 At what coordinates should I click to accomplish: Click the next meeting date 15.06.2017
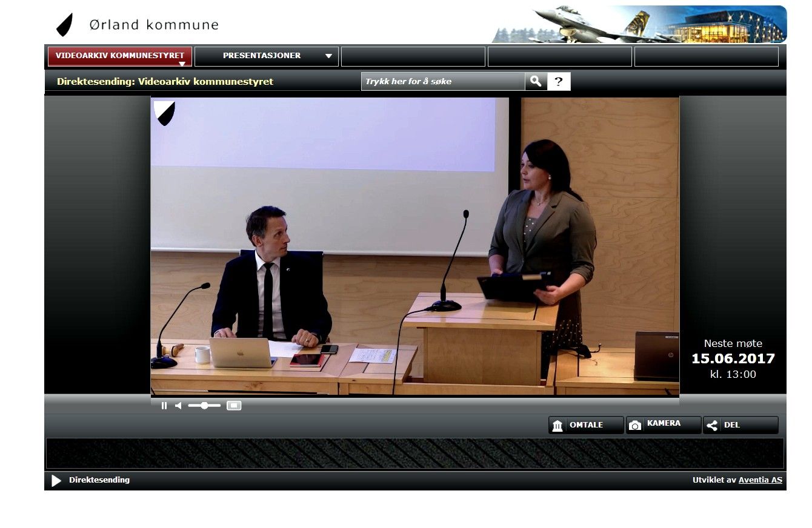click(x=733, y=358)
